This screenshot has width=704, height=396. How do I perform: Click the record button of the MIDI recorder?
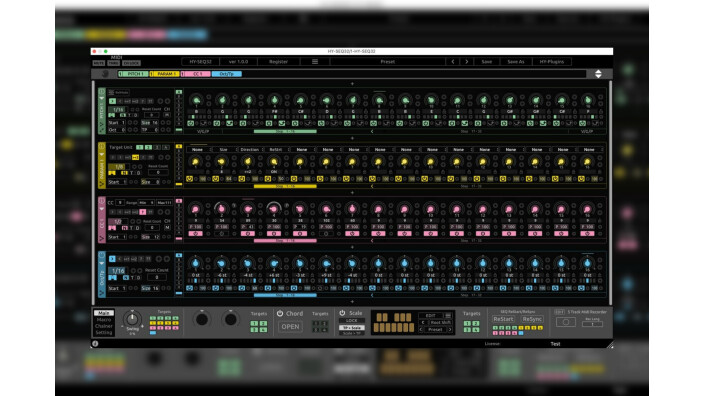(566, 322)
